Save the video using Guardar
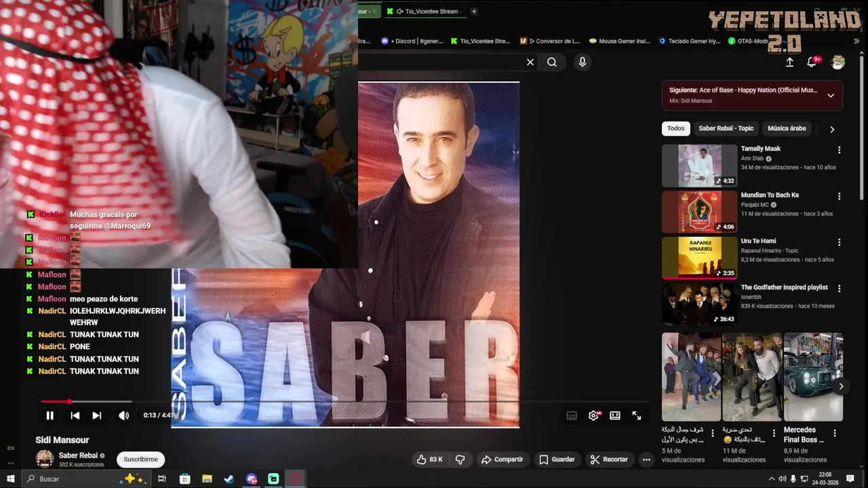The image size is (868, 488). [x=557, y=460]
